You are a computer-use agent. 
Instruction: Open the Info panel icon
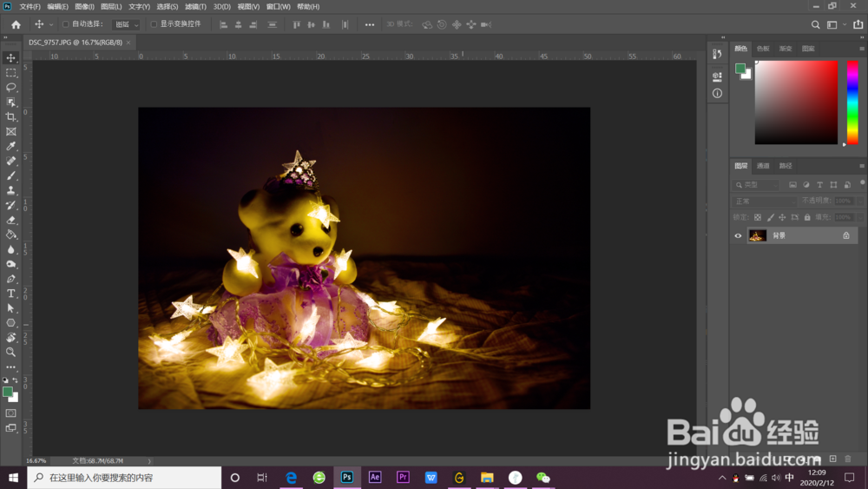click(718, 93)
